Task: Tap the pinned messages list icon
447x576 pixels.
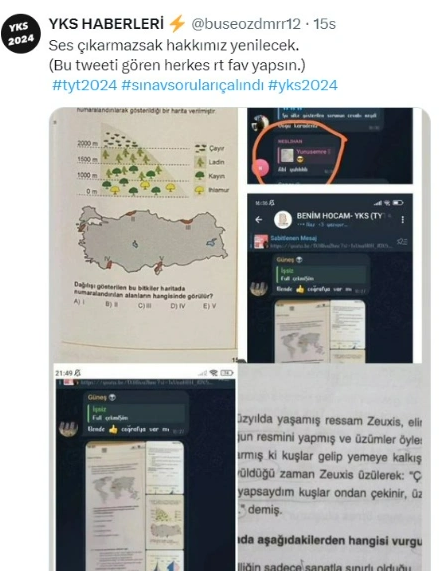Action: (402, 241)
